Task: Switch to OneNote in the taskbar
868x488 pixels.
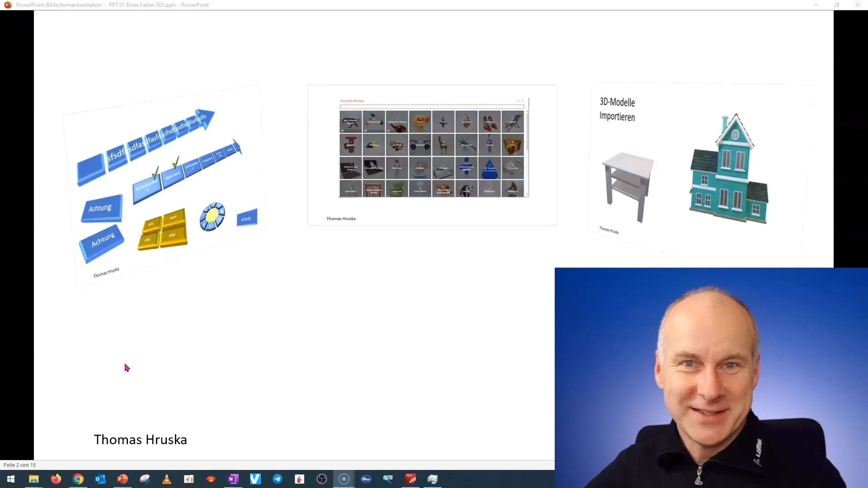Action: (x=233, y=479)
